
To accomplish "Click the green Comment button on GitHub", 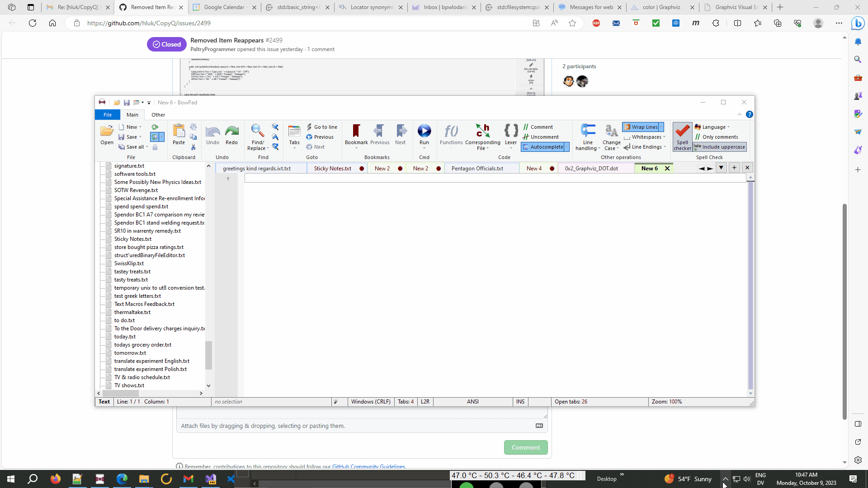I will [525, 447].
